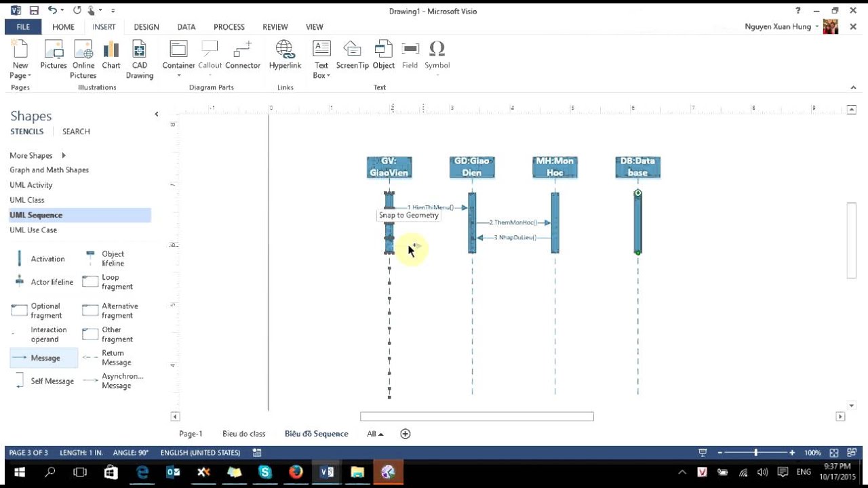Image resolution: width=868 pixels, height=488 pixels.
Task: Insert a Chart
Action: point(111,55)
